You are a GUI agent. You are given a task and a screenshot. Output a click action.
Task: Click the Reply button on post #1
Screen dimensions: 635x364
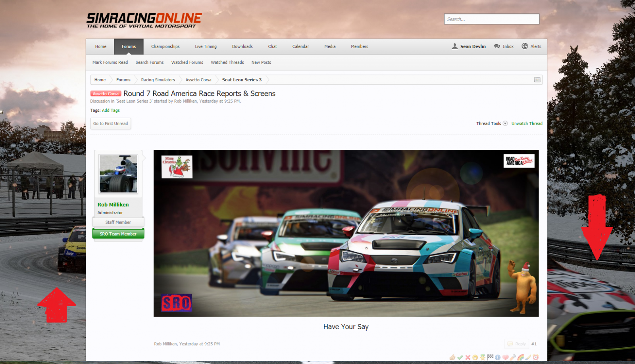click(x=516, y=344)
